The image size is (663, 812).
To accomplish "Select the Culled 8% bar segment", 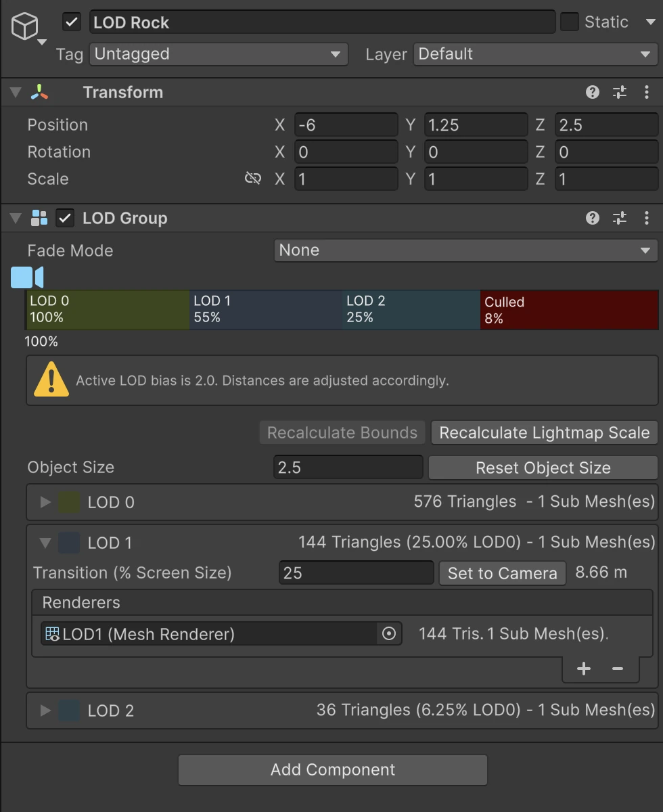I will click(x=569, y=310).
